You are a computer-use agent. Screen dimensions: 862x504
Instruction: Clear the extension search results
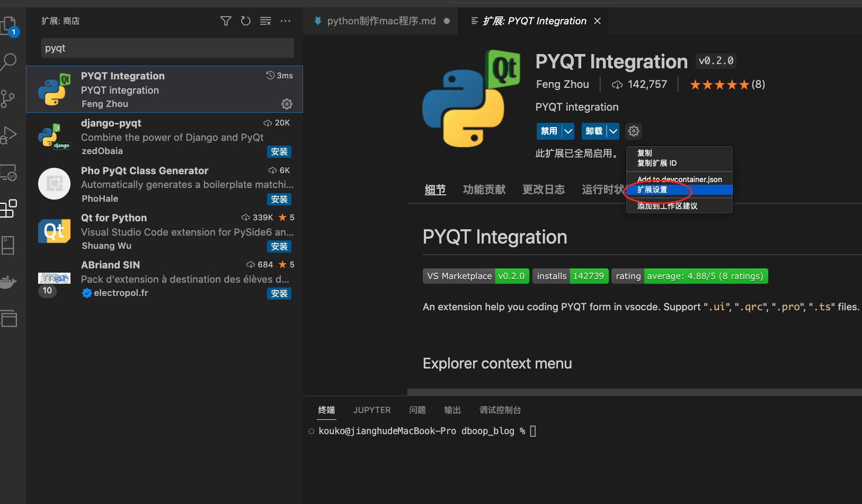tap(265, 21)
